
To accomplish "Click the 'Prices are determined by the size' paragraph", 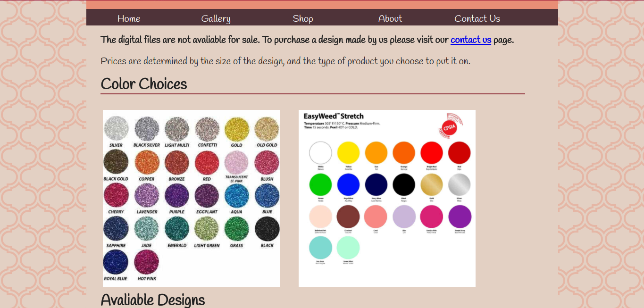I will click(285, 61).
